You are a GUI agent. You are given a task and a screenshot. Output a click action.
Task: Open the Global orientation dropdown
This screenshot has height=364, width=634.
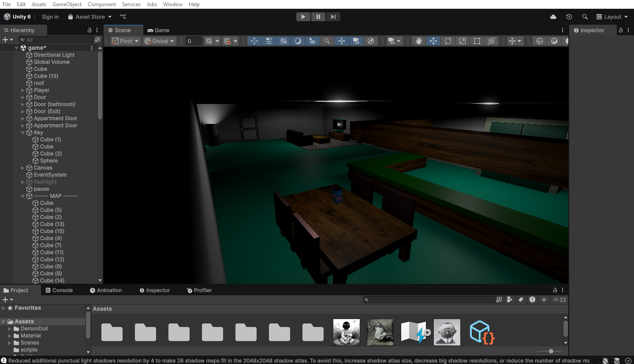[x=159, y=41]
